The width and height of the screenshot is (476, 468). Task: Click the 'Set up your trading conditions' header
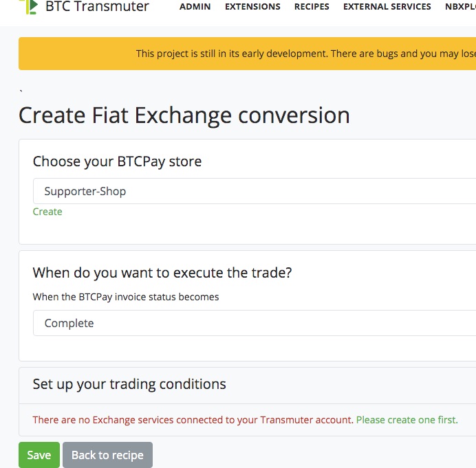[129, 384]
